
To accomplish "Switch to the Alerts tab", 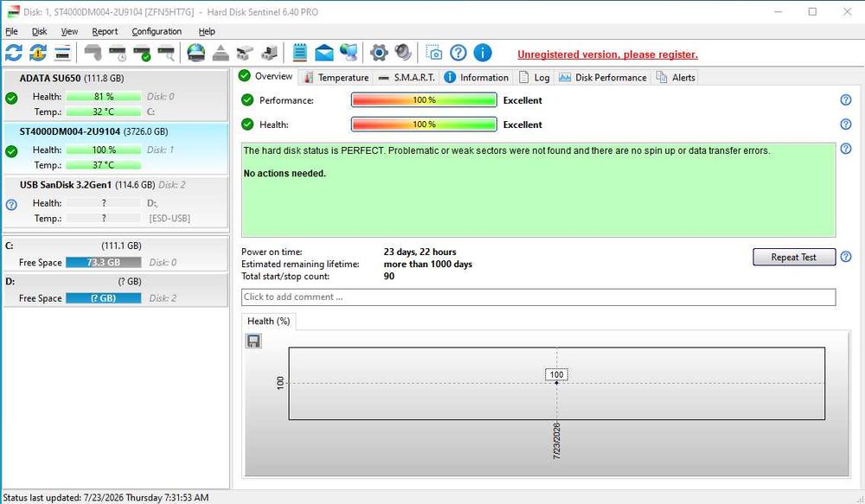I will click(x=676, y=78).
